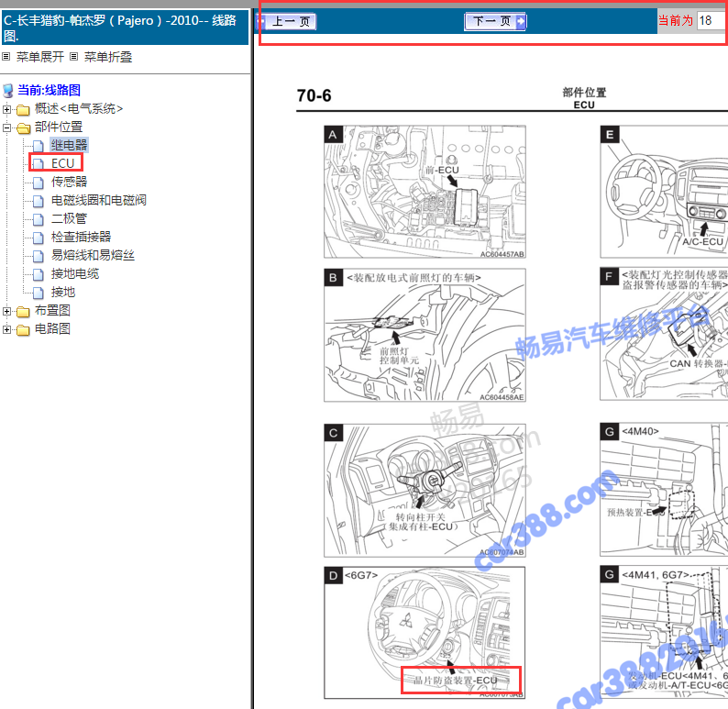Expand the 概述<电气系统> folder plus sign
Screen dimensions: 728x709
(x=6, y=109)
